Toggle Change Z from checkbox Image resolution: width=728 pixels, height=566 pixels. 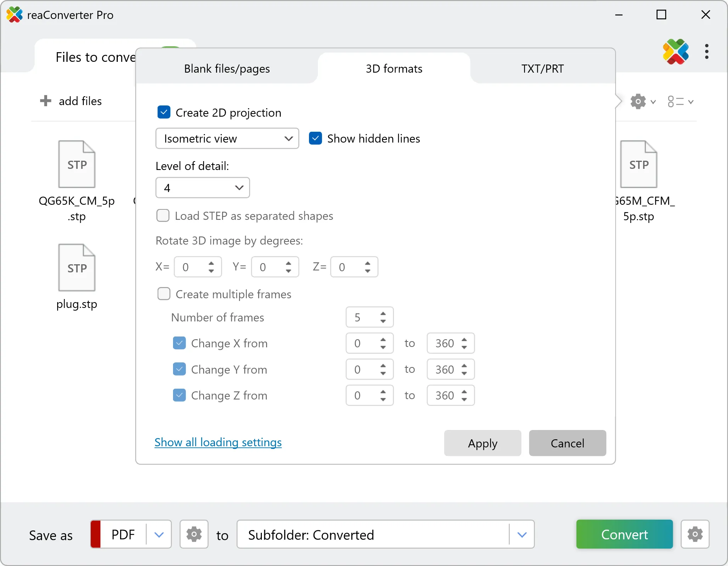179,395
